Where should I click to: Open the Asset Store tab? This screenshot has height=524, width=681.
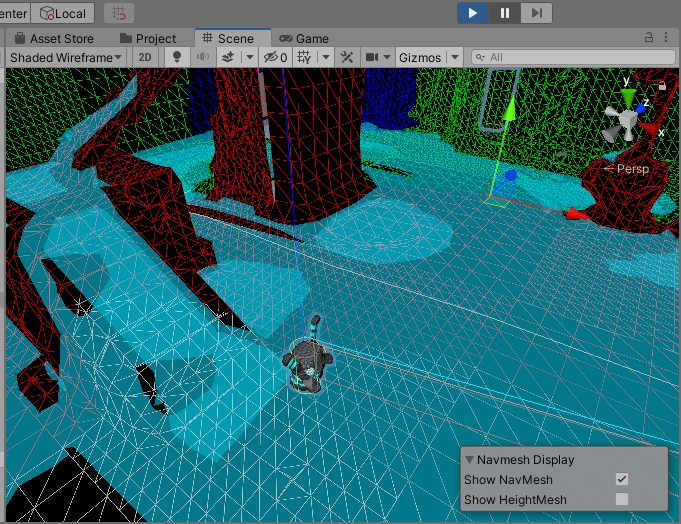(59, 38)
